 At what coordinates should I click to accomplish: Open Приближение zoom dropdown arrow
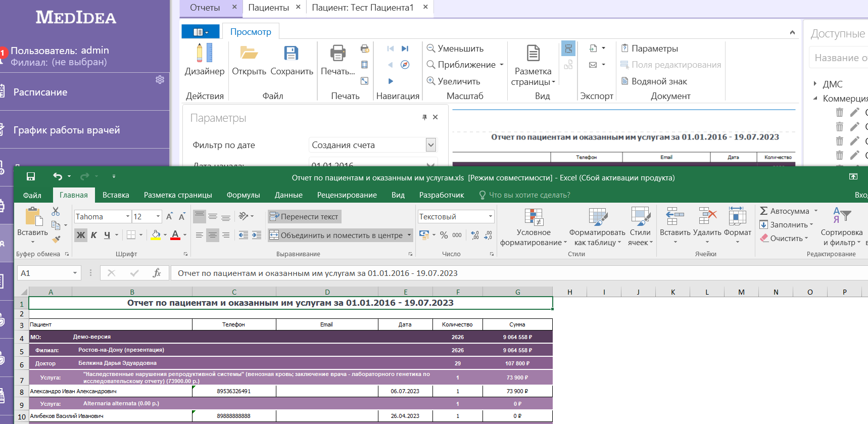pyautogui.click(x=502, y=65)
